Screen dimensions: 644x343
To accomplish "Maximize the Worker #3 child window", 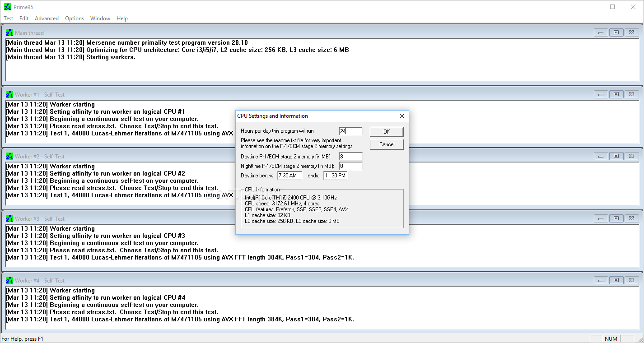I will 616,218.
